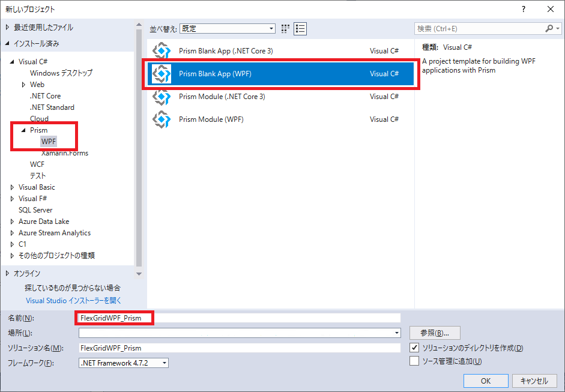Select the テスト category

pyautogui.click(x=38, y=176)
